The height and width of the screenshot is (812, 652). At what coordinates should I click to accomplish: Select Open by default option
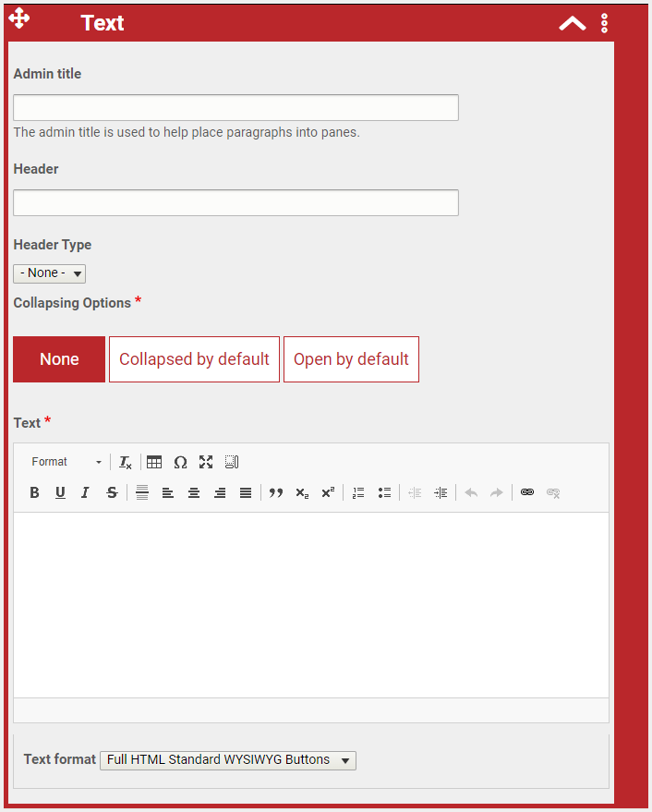click(x=351, y=359)
